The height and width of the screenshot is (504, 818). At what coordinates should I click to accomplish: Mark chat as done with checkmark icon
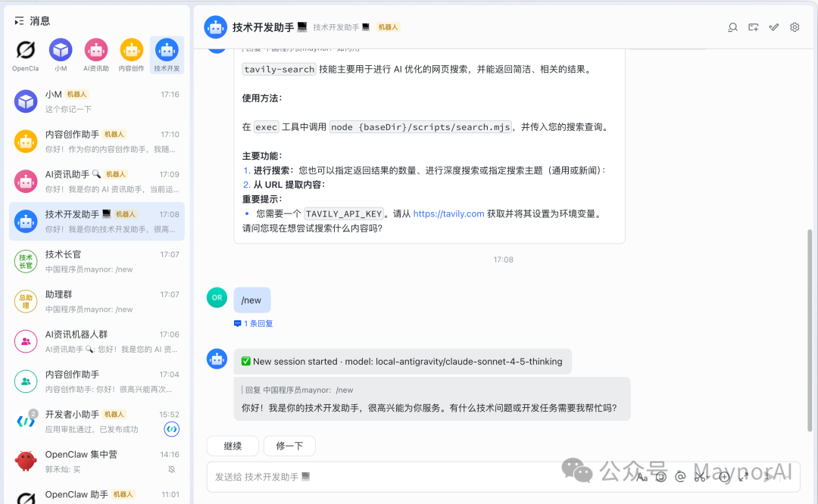click(x=773, y=27)
